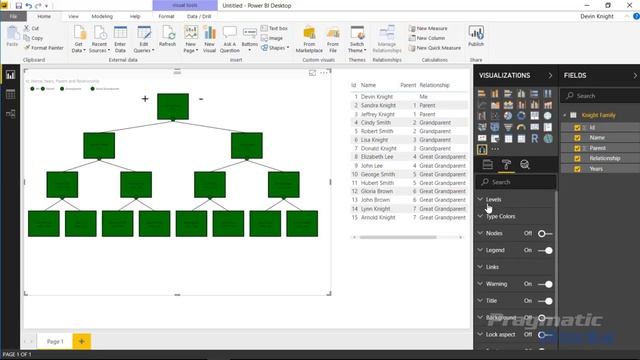Open From Marketplace custom visuals
Image resolution: width=640 pixels, height=360 pixels.
(x=309, y=39)
